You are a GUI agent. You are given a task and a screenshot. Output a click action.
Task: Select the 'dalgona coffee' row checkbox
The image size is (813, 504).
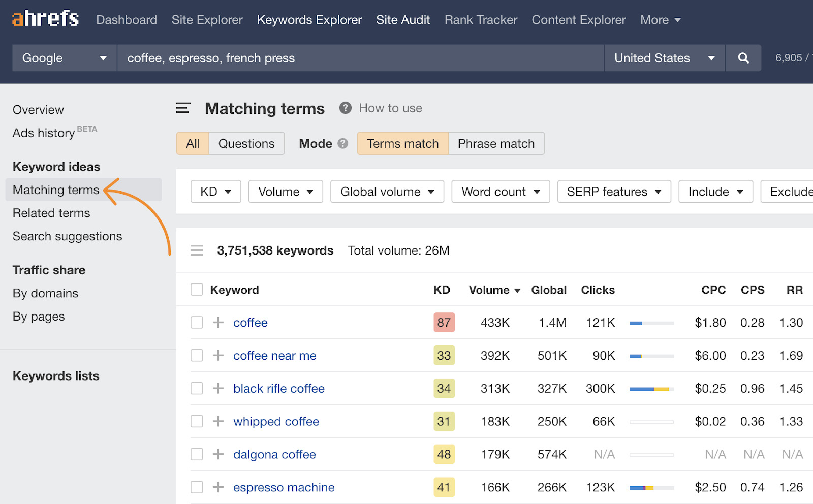pyautogui.click(x=197, y=454)
